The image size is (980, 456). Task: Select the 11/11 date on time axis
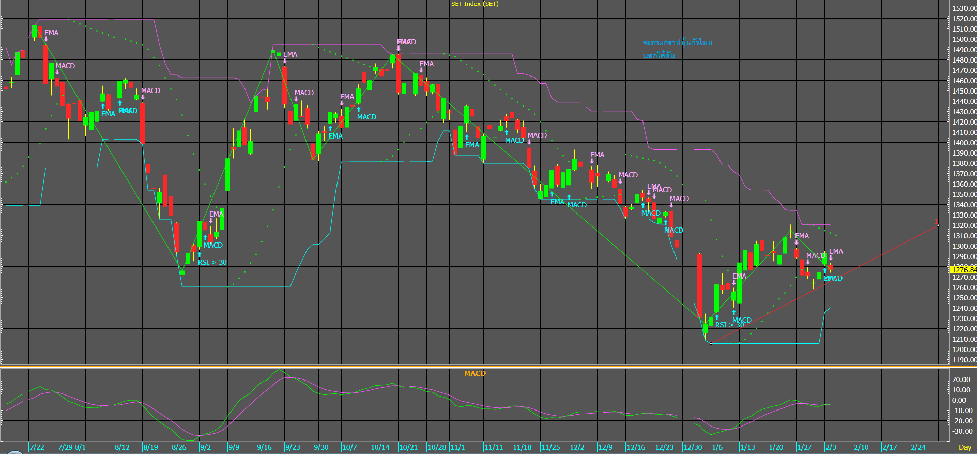(x=494, y=447)
